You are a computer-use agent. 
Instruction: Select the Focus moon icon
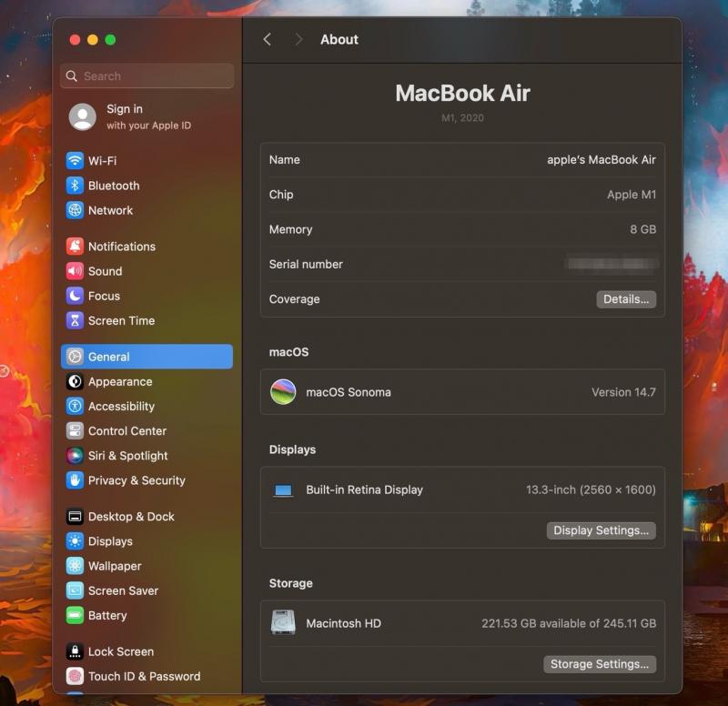point(75,296)
